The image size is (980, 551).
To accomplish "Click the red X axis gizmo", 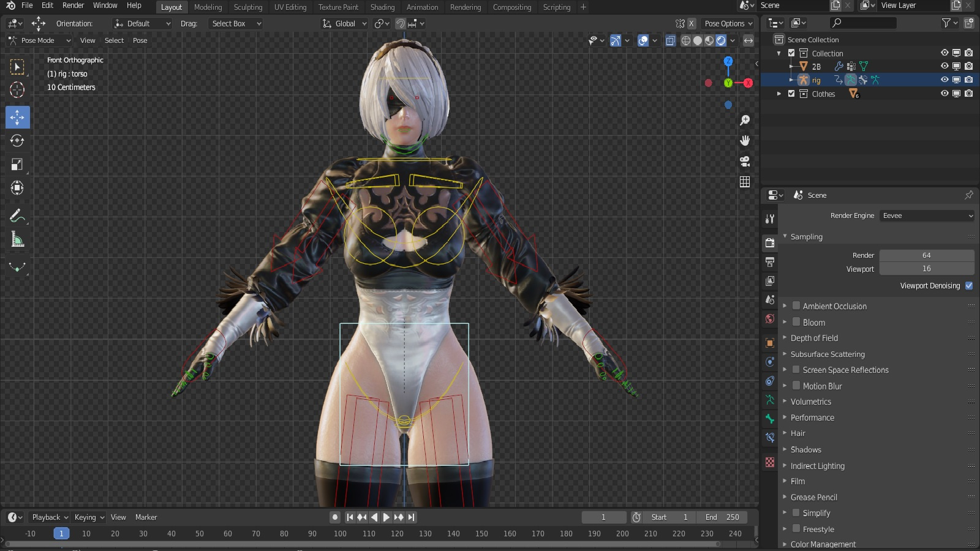I will click(x=748, y=83).
